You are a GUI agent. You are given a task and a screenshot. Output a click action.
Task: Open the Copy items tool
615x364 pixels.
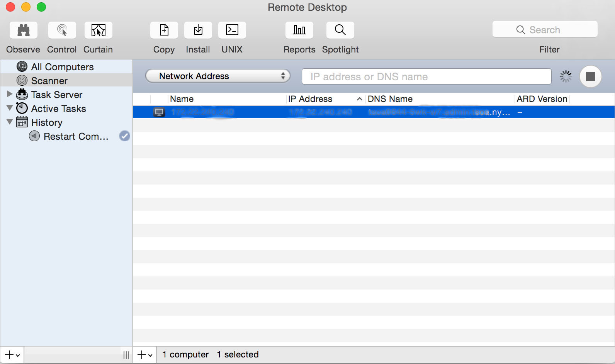pos(164,30)
